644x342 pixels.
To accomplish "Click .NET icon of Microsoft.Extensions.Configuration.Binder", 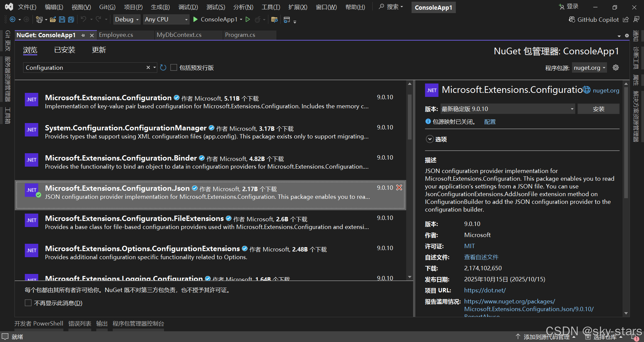I will tap(32, 160).
